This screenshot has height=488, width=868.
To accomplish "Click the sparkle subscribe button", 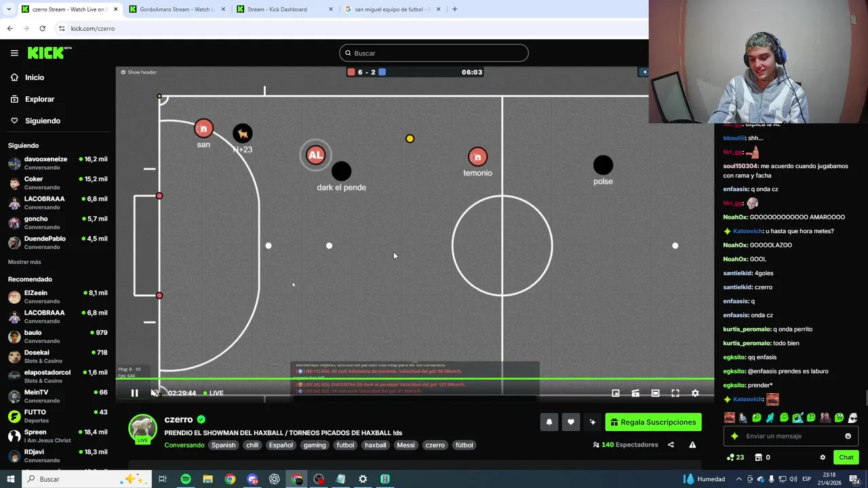I will pos(593,422).
